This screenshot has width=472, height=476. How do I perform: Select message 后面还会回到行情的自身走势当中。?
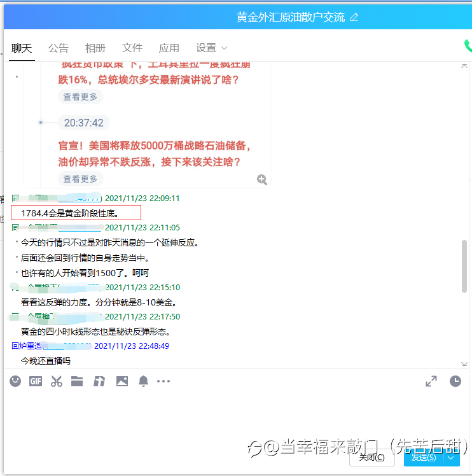(x=85, y=258)
